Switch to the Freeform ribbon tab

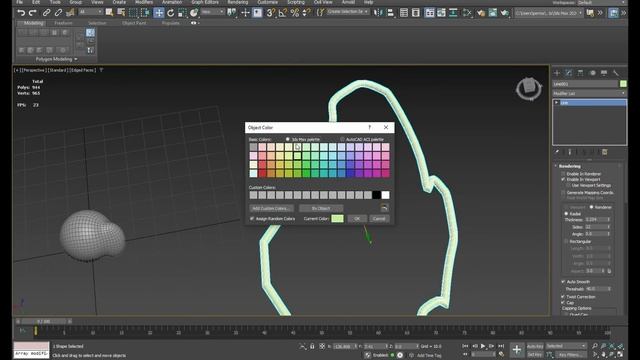tap(63, 23)
